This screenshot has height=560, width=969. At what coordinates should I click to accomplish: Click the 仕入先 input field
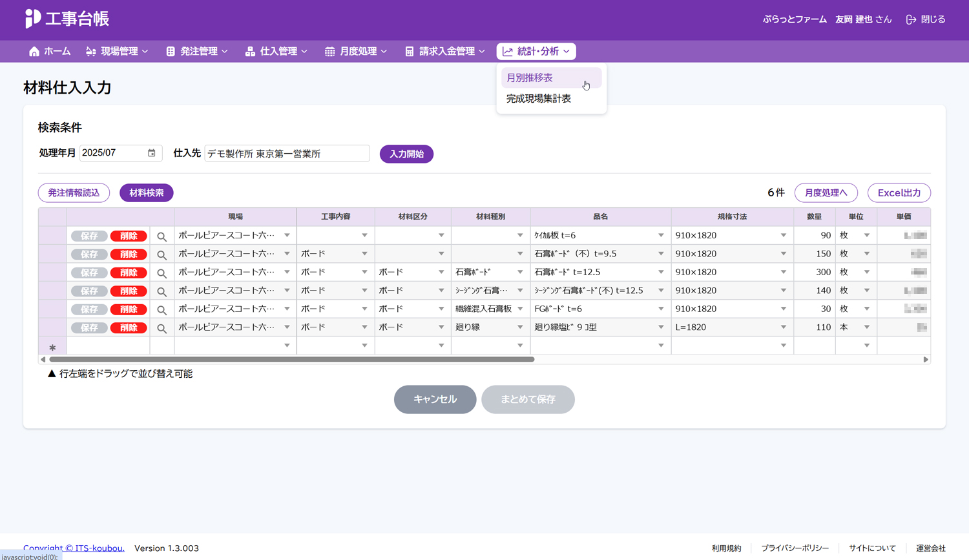(x=287, y=154)
